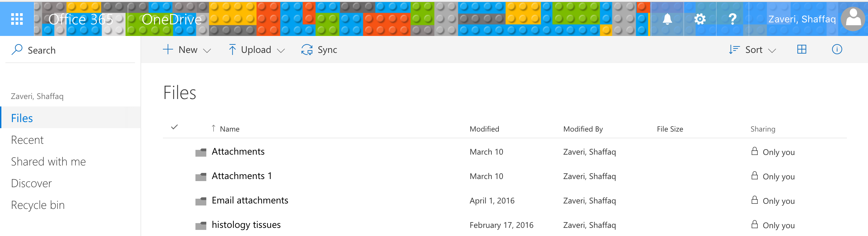
Task: Click the folder icon for Email attachments
Action: (201, 201)
